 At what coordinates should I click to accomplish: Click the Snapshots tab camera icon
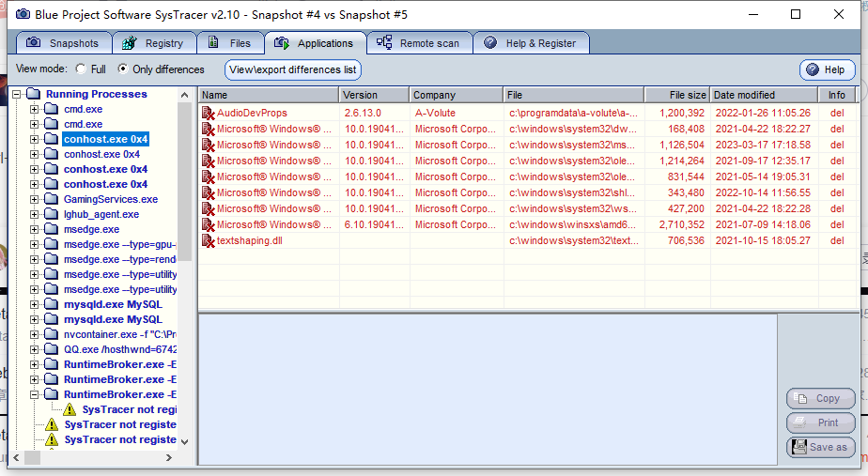(33, 42)
